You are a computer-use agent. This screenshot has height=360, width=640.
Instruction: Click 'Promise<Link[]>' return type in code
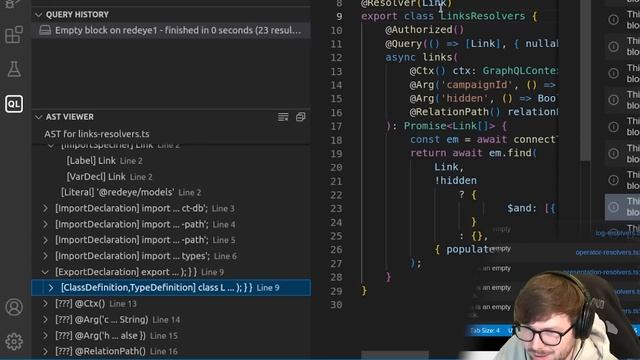tap(449, 126)
